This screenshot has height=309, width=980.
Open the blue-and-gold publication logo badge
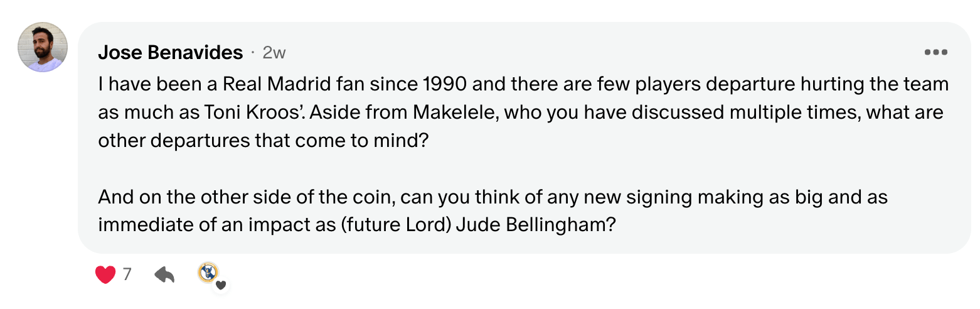(208, 272)
